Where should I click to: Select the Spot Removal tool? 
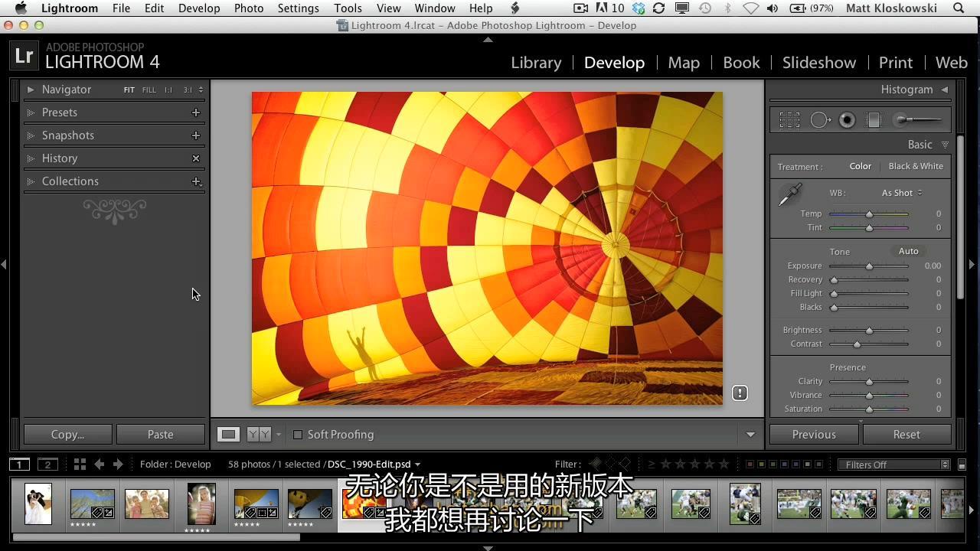coord(821,120)
